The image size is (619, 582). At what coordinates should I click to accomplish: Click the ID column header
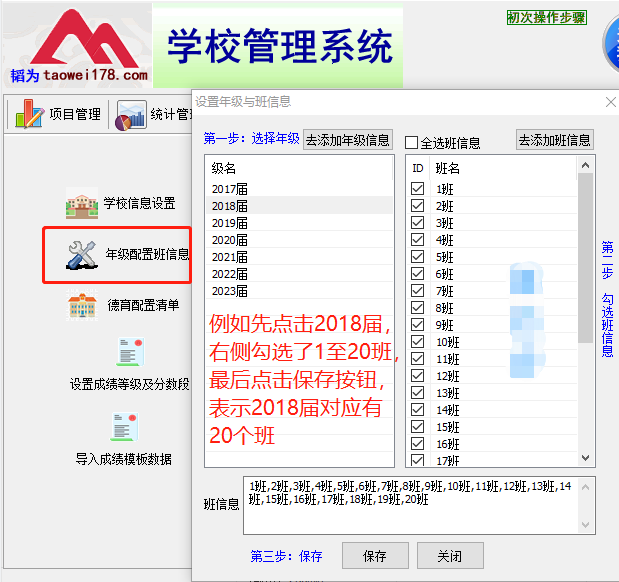[x=418, y=168]
